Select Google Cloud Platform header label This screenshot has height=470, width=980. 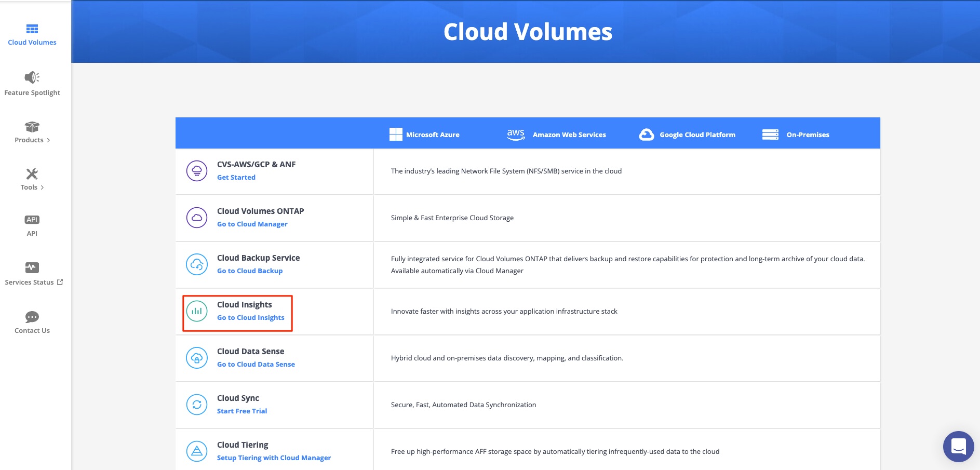click(697, 135)
